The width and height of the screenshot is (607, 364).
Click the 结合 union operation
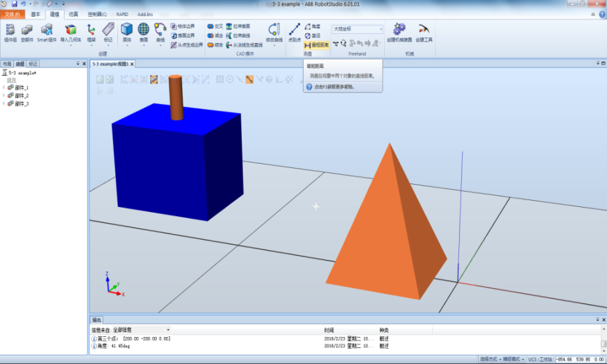click(215, 45)
